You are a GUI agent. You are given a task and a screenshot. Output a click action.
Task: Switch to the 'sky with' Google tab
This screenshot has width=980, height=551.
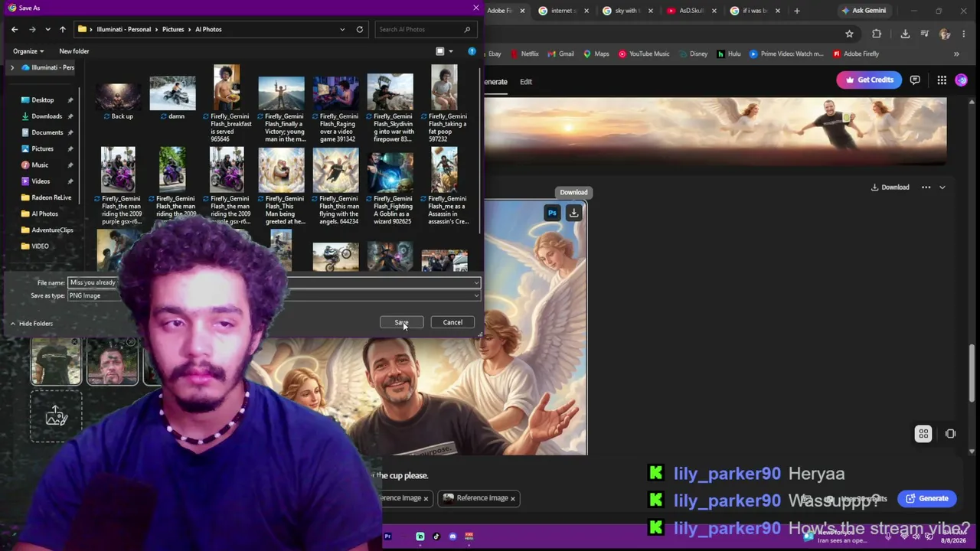[627, 11]
